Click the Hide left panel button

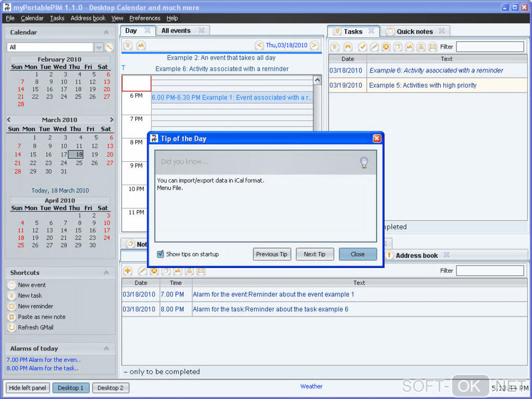point(28,388)
